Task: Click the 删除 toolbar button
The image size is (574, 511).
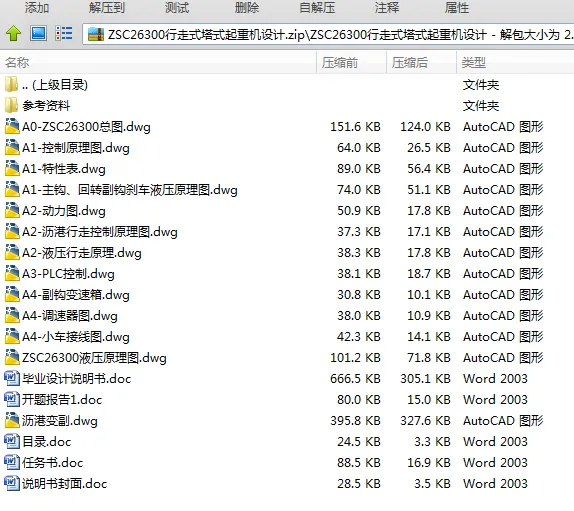Action: tap(247, 7)
